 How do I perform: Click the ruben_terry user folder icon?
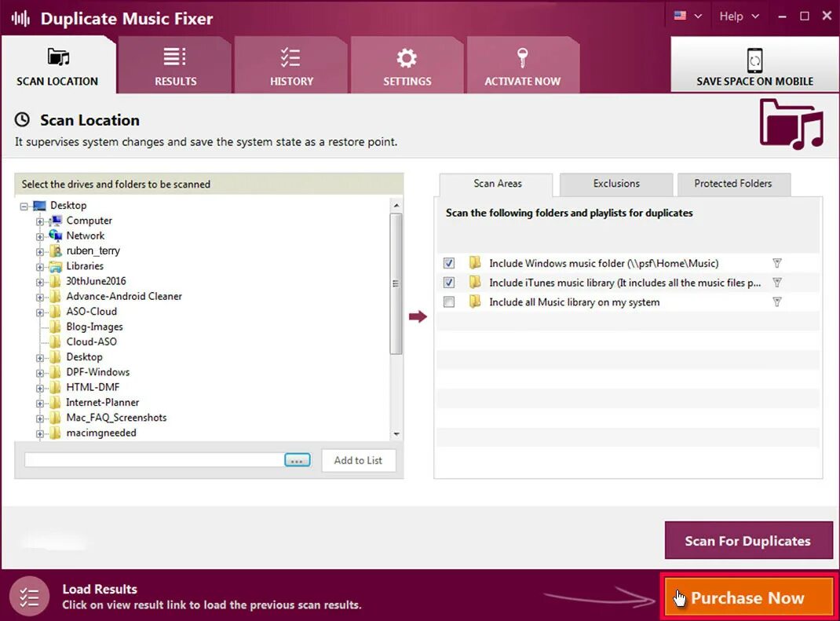(55, 250)
